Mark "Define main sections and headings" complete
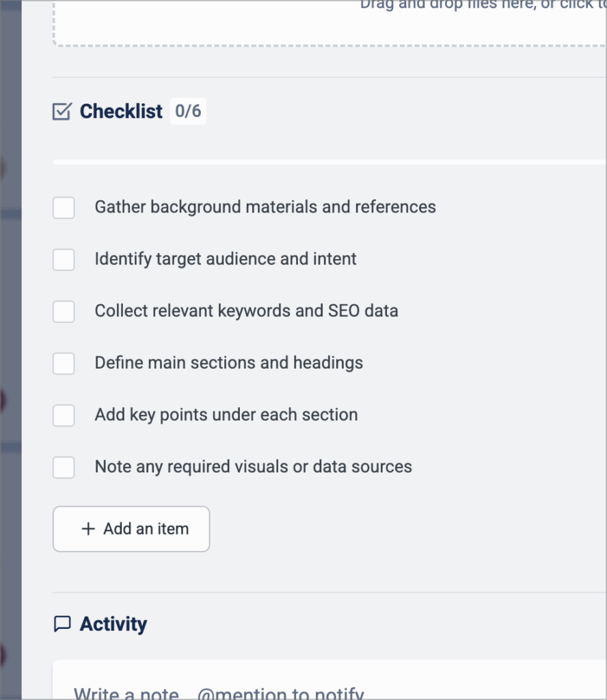This screenshot has height=700, width=607. coord(63,363)
